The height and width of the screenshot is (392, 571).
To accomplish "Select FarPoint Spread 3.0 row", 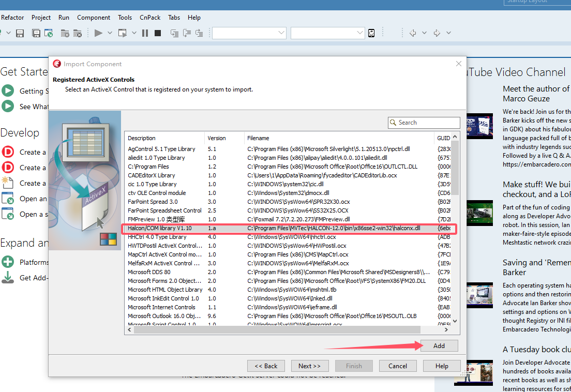I will click(x=288, y=202).
